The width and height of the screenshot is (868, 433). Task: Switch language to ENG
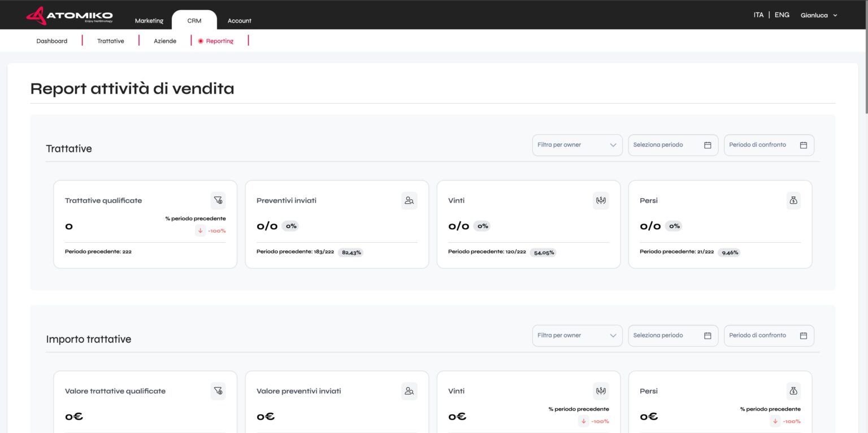point(782,15)
